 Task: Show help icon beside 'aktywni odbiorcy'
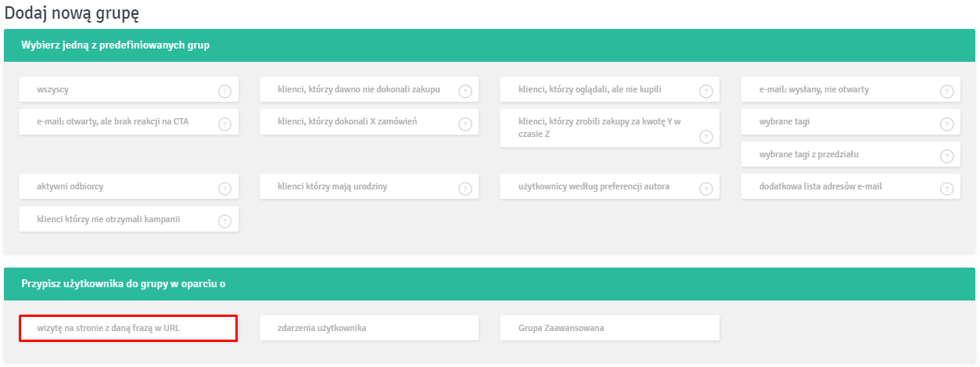[x=224, y=189]
